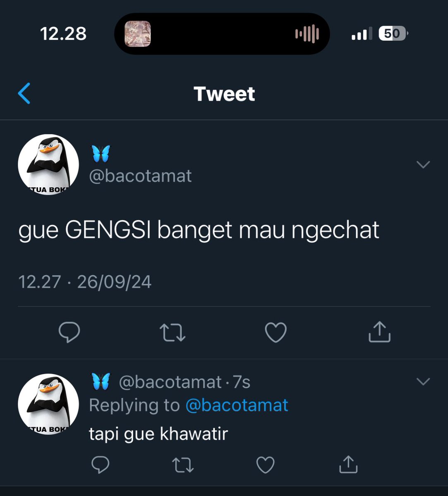
Task: Like the 'tapi gue khawatir' reply
Action: (x=266, y=465)
